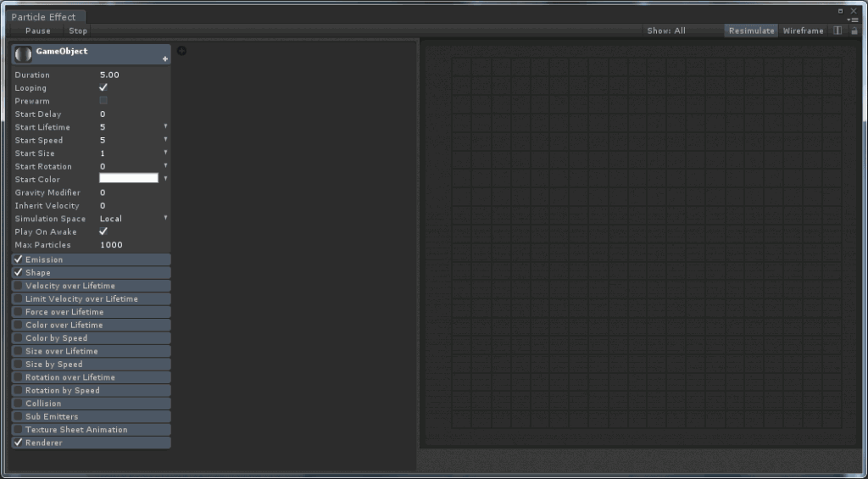Toggle the curve editor layout icon beside Wireframe
This screenshot has width=868, height=479.
click(x=837, y=31)
